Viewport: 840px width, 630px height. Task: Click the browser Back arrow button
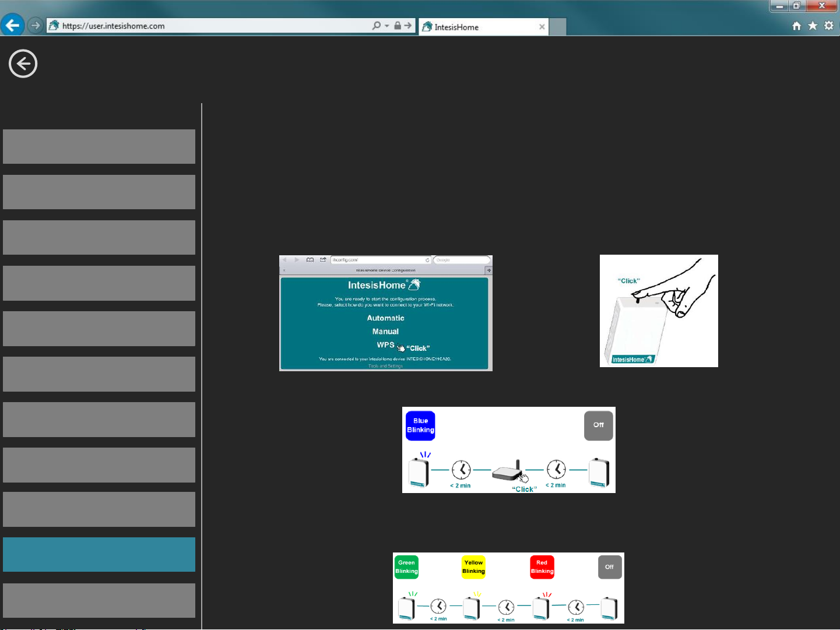[12, 26]
